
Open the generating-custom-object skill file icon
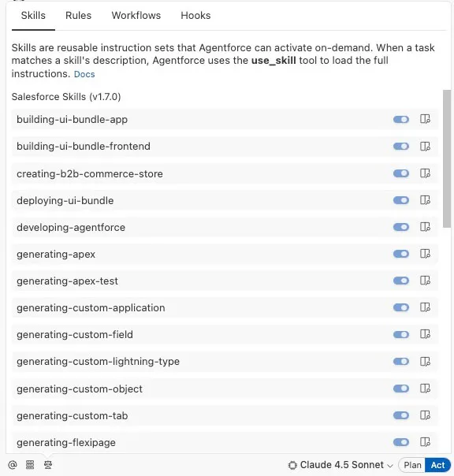[425, 389]
